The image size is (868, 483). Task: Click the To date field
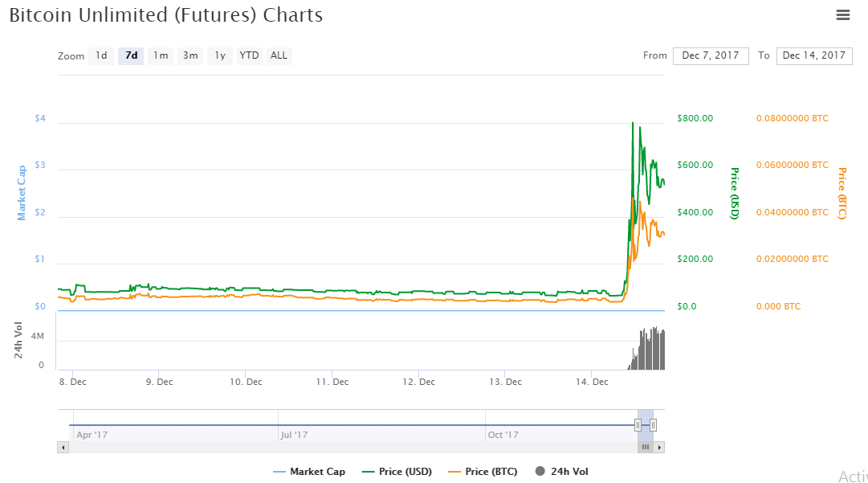(x=813, y=55)
